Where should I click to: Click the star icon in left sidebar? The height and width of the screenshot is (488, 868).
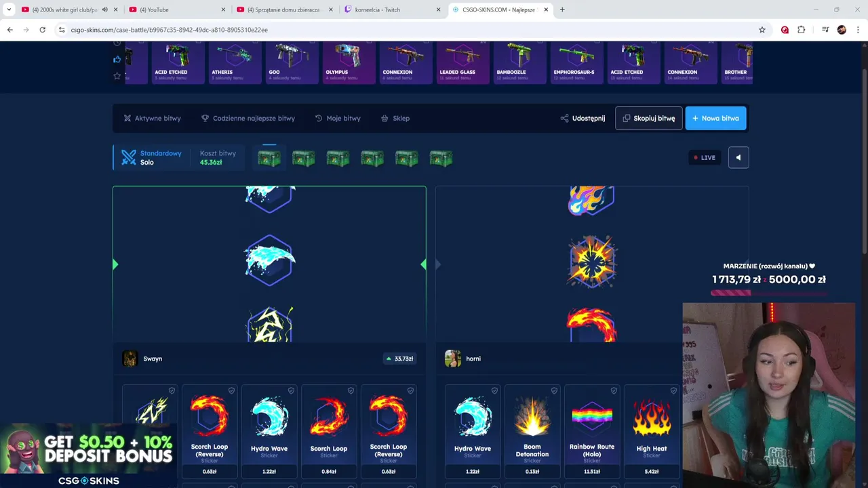click(x=117, y=75)
